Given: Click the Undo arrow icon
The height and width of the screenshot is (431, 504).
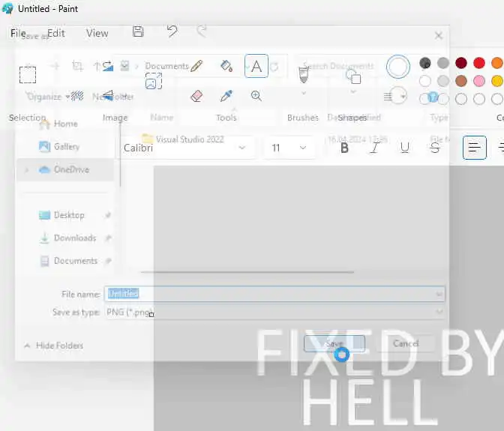Looking at the screenshot, I should coord(172,31).
